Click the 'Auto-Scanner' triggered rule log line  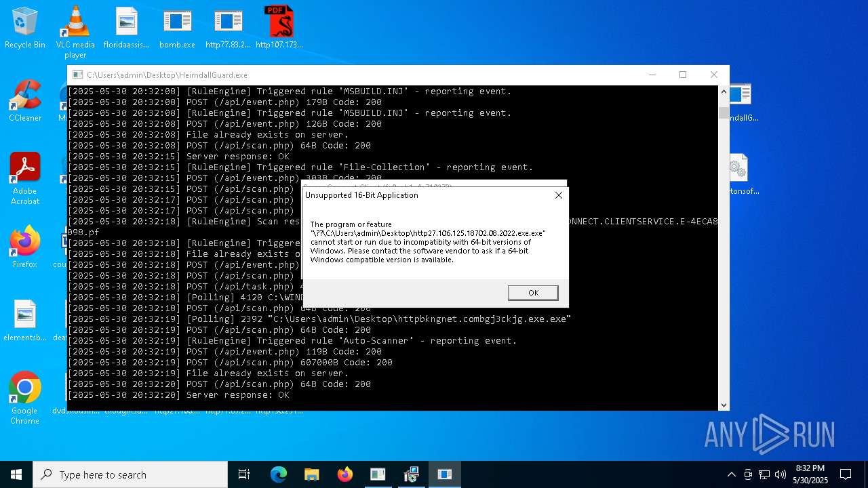(292, 341)
